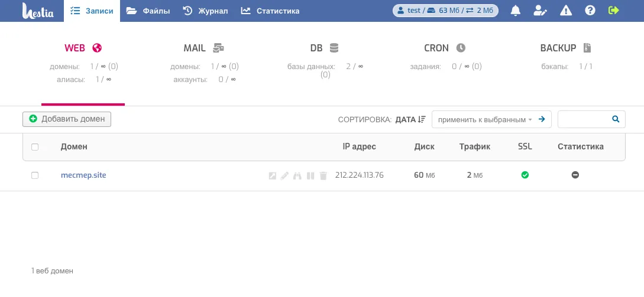Open the mecmep.site domain link
This screenshot has width=644, height=297.
click(x=83, y=175)
